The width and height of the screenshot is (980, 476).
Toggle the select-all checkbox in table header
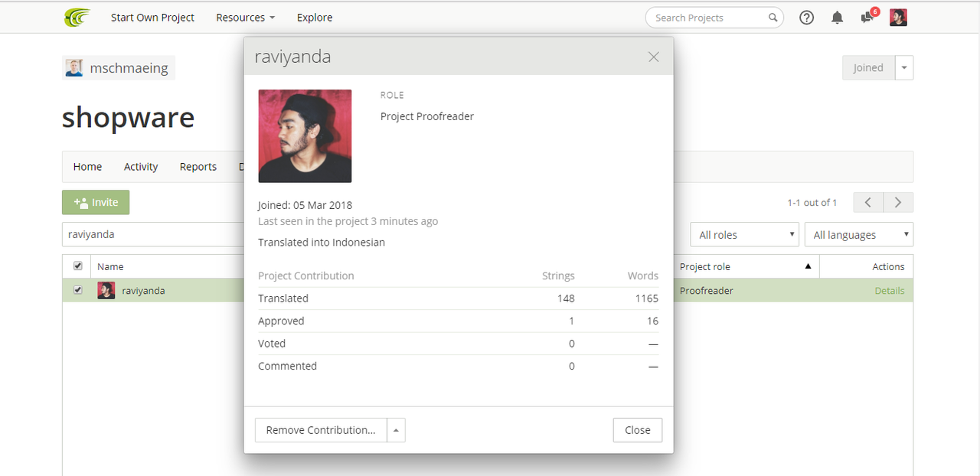[77, 266]
